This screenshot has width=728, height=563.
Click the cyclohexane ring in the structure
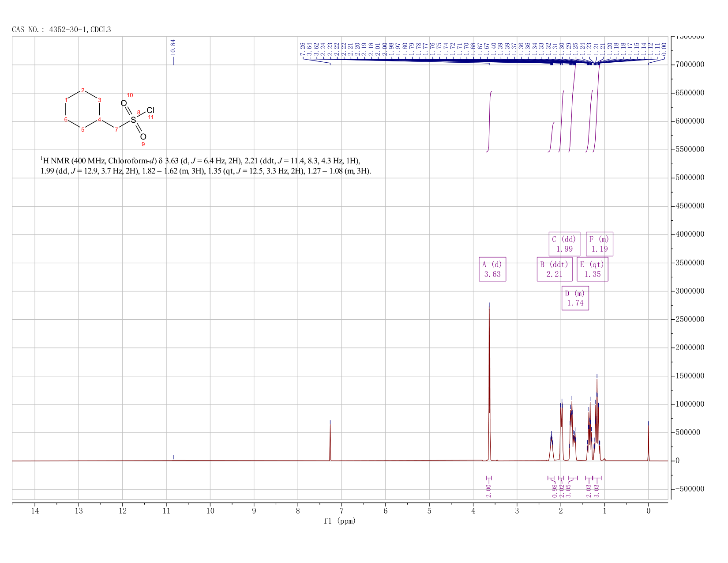tap(83, 110)
